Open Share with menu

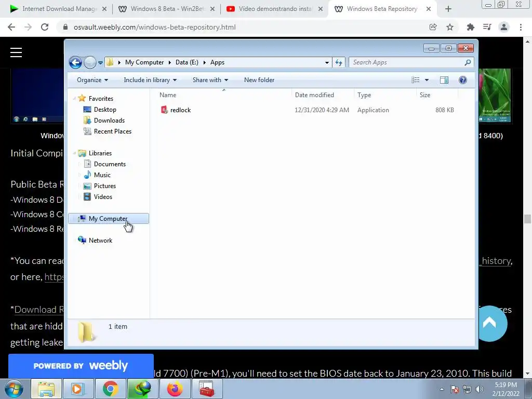click(x=210, y=80)
